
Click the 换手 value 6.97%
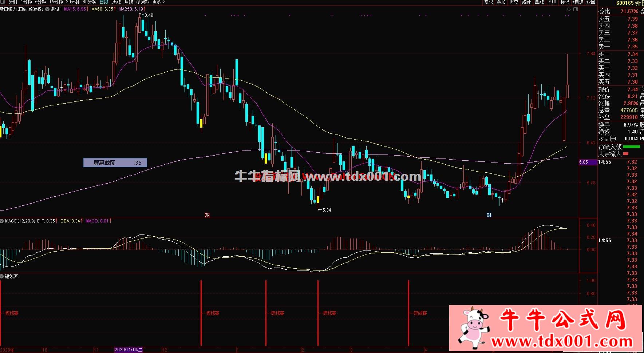click(x=631, y=125)
